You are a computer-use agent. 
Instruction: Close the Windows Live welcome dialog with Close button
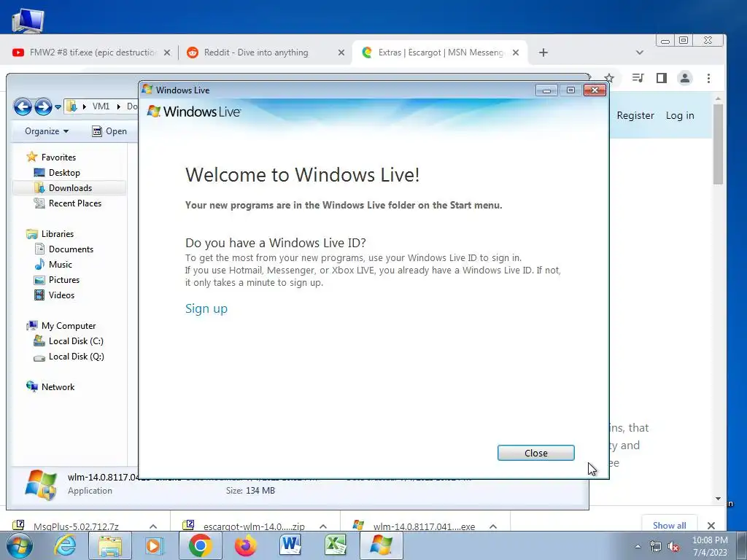[535, 453]
